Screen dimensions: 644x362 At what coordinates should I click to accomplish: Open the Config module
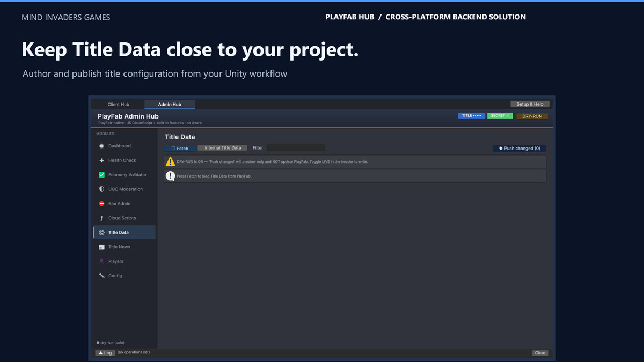[x=125, y=276]
